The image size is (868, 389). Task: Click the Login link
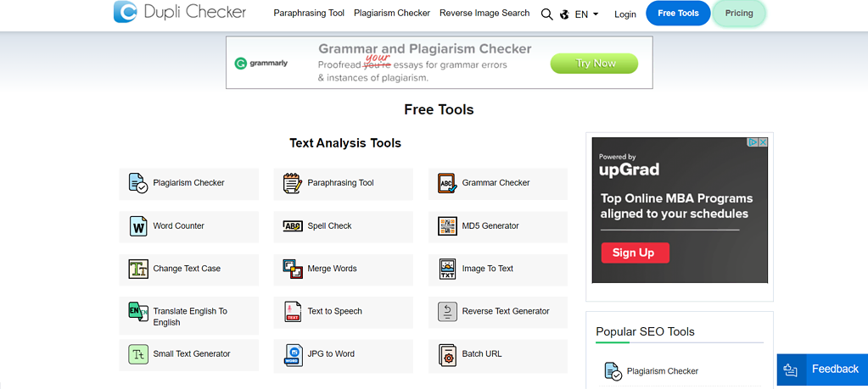625,14
